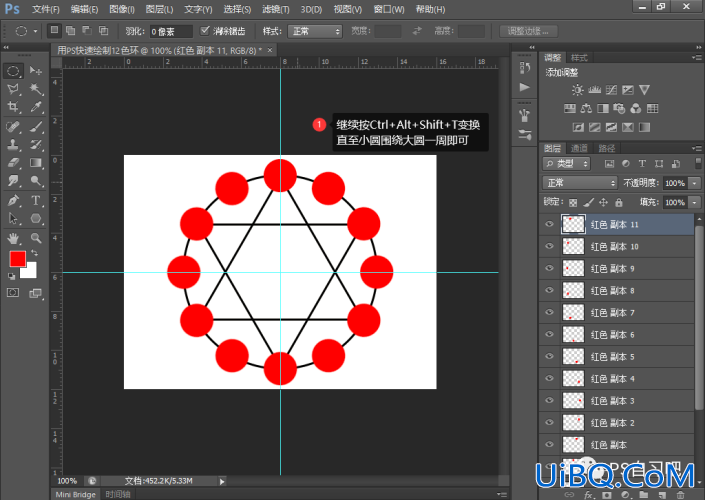Select the Magic Wand tool
This screenshot has width=705, height=500.
pos(36,89)
